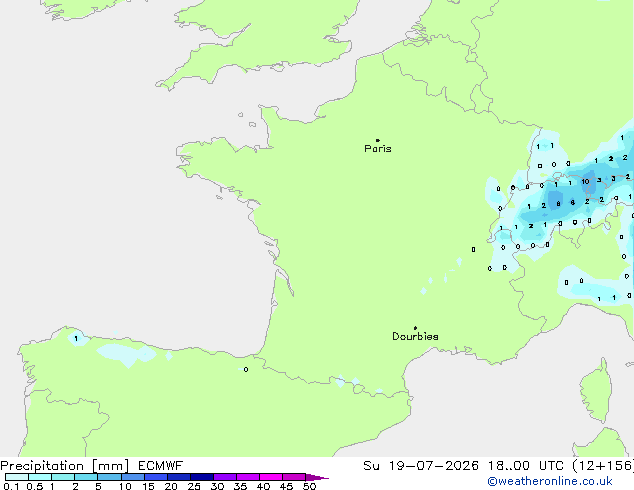Click the "50" legend scale value
Image resolution: width=634 pixels, height=490 pixels.
[x=310, y=486]
